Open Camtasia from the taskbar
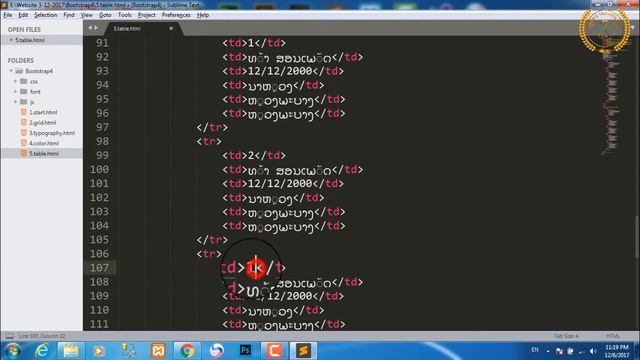This screenshot has height=360, width=640. coord(274,351)
